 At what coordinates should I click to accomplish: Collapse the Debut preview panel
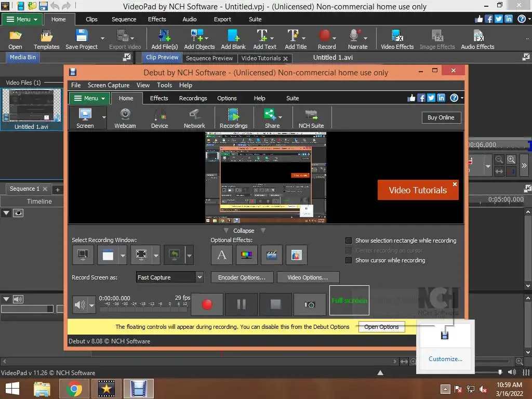click(x=244, y=230)
